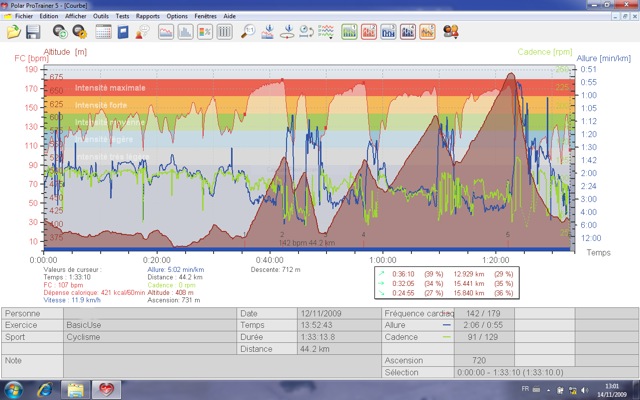The image size is (640, 400).
Task: Click Windows Start button in taskbar
Action: (15, 388)
